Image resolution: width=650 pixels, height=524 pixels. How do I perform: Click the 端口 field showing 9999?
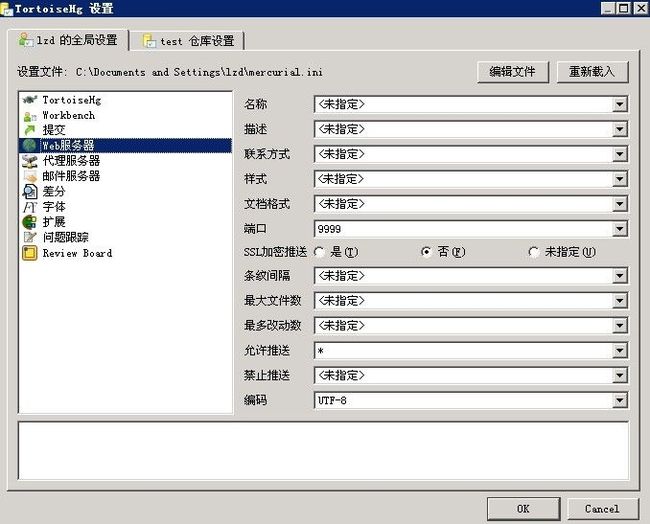click(x=463, y=229)
